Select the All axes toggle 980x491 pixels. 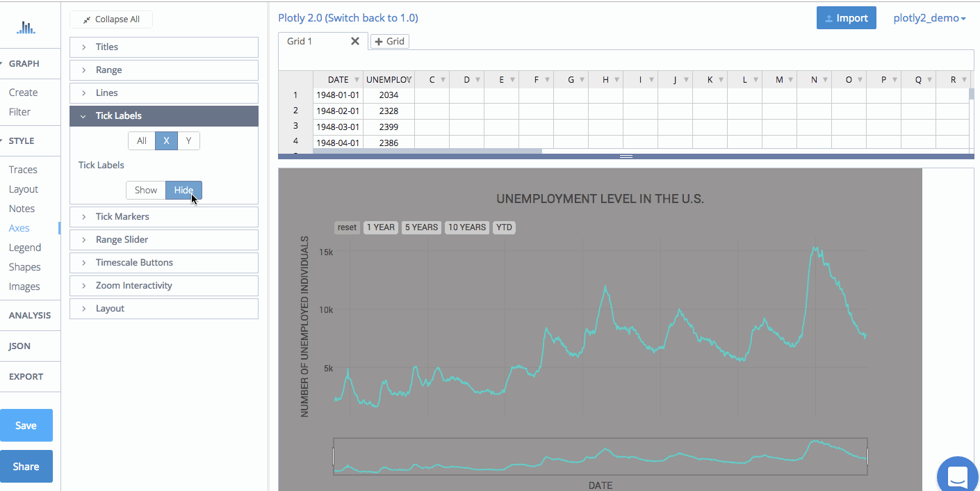142,140
